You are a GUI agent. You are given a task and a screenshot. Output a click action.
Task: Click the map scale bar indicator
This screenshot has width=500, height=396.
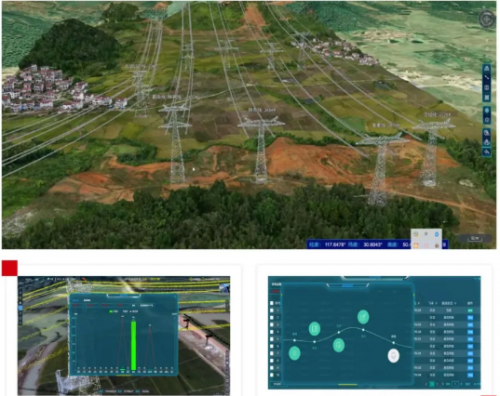pos(475,238)
